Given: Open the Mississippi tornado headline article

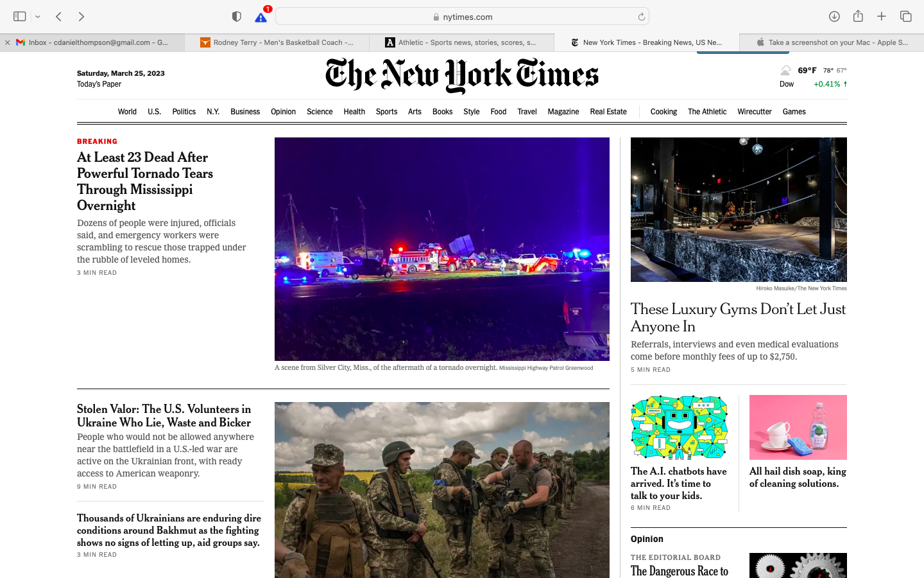Looking at the screenshot, I should pyautogui.click(x=145, y=181).
